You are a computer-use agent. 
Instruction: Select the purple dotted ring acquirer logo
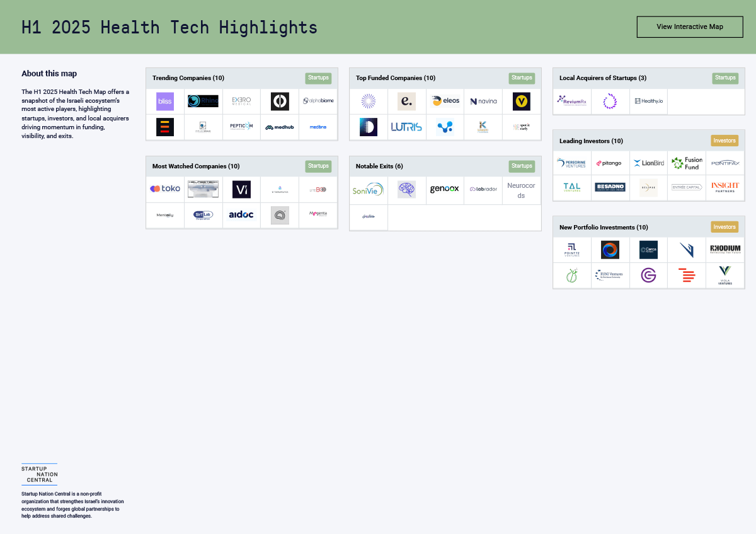610,101
